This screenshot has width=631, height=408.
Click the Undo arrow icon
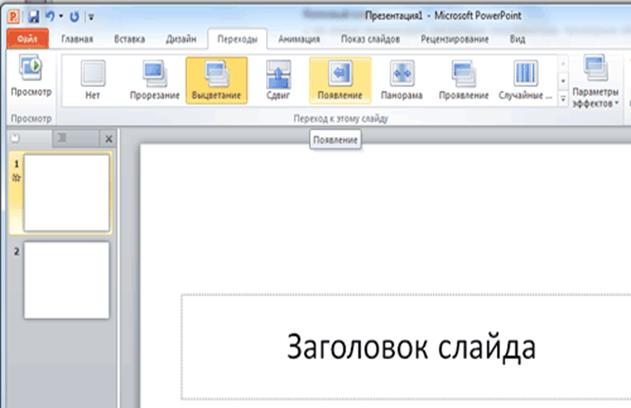[x=51, y=16]
